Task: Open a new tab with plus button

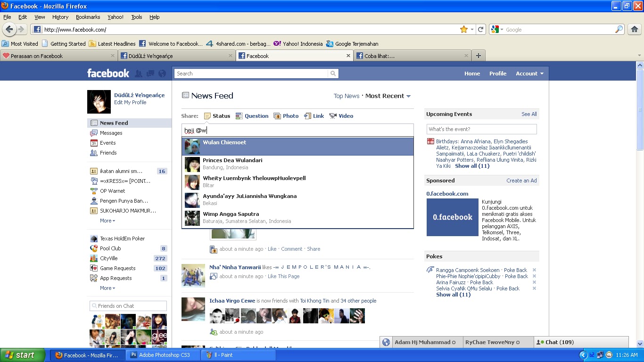Action: tap(479, 56)
